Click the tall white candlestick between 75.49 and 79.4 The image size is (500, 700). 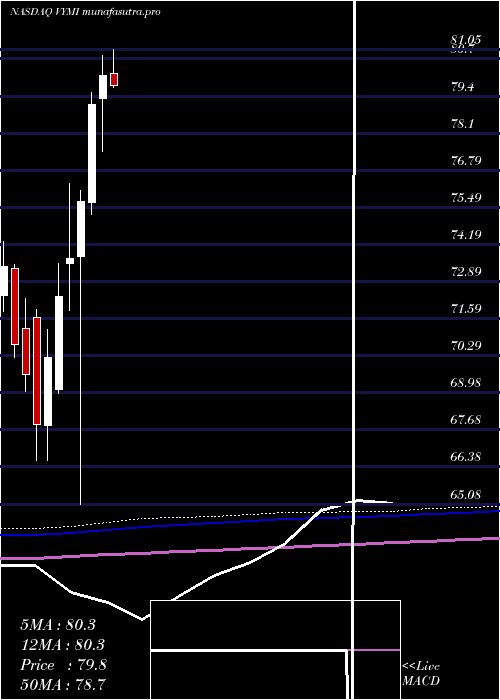(x=92, y=154)
